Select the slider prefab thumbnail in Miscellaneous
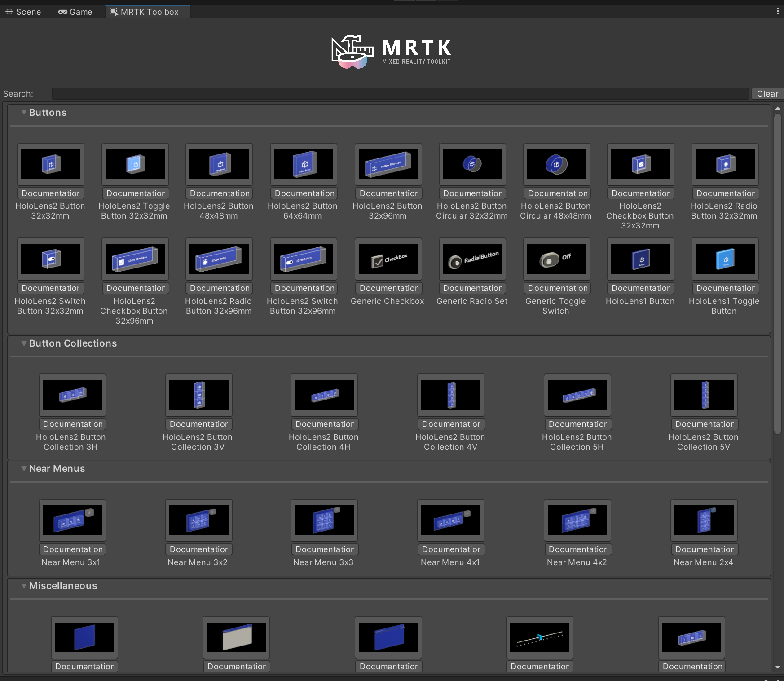This screenshot has width=784, height=681. (x=540, y=637)
